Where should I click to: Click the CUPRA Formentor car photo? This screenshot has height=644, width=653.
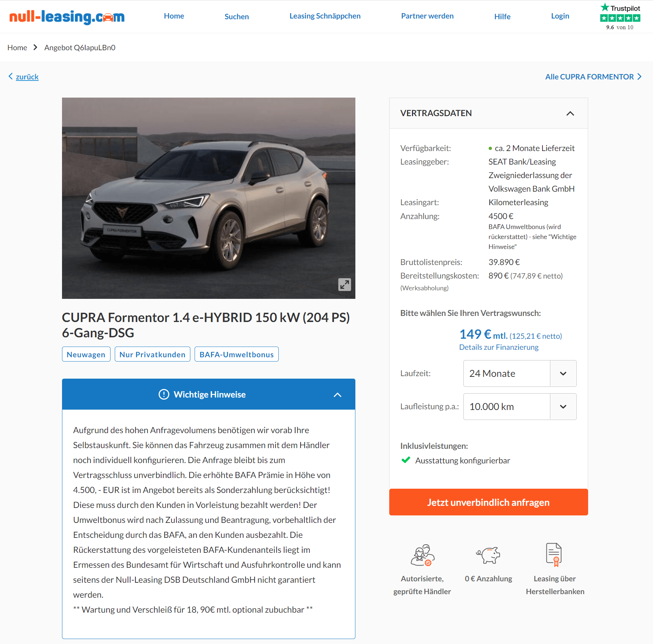point(209,198)
